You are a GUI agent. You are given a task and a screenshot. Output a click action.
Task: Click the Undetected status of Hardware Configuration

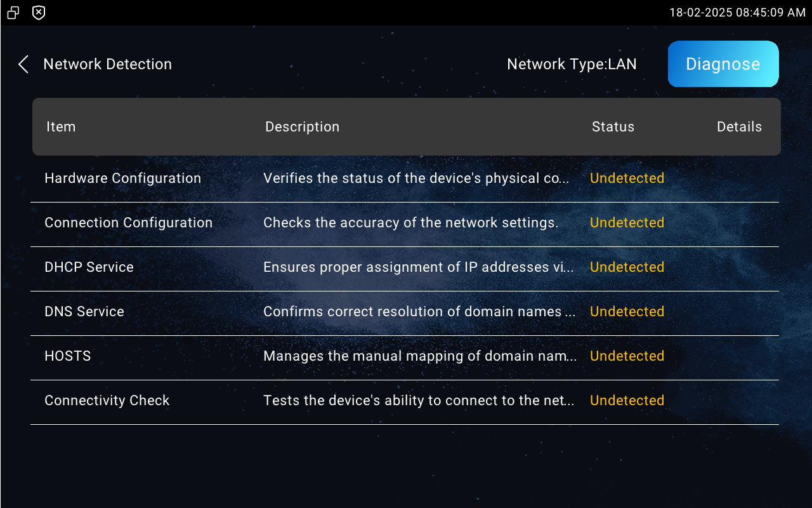pyautogui.click(x=627, y=178)
